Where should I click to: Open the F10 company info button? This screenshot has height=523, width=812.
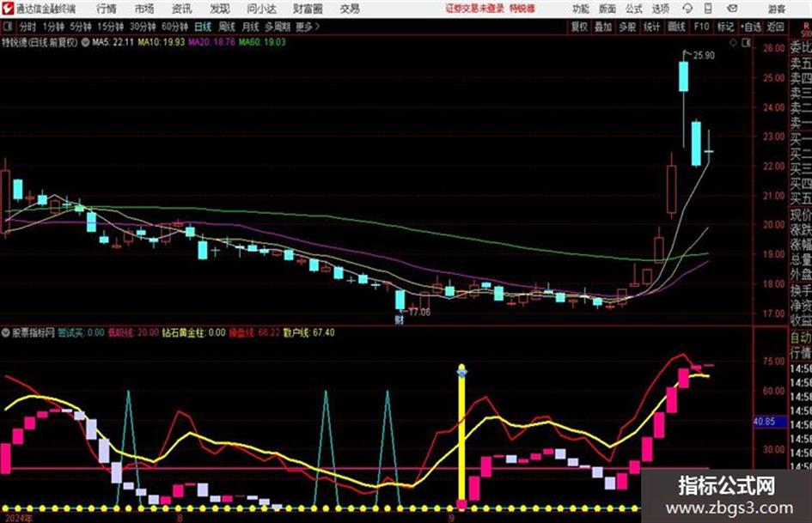pyautogui.click(x=701, y=27)
